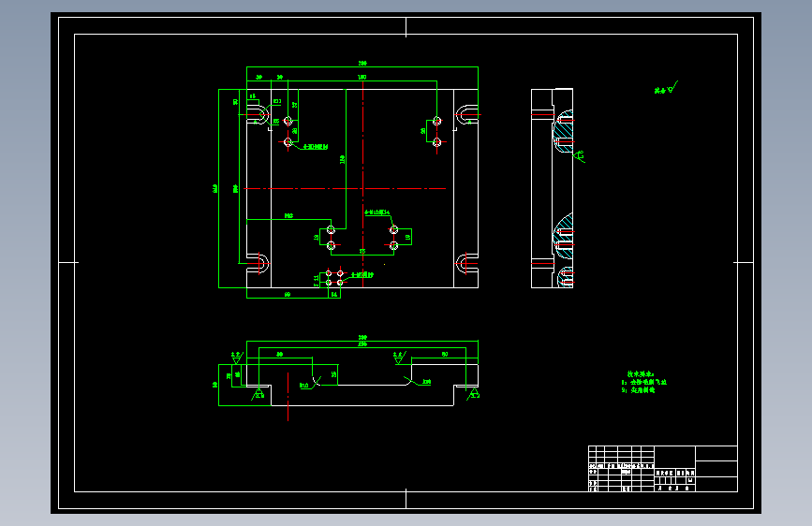The image size is (812, 526).
Task: Click the top-left U-shaped slot in plan view
Action: point(258,114)
